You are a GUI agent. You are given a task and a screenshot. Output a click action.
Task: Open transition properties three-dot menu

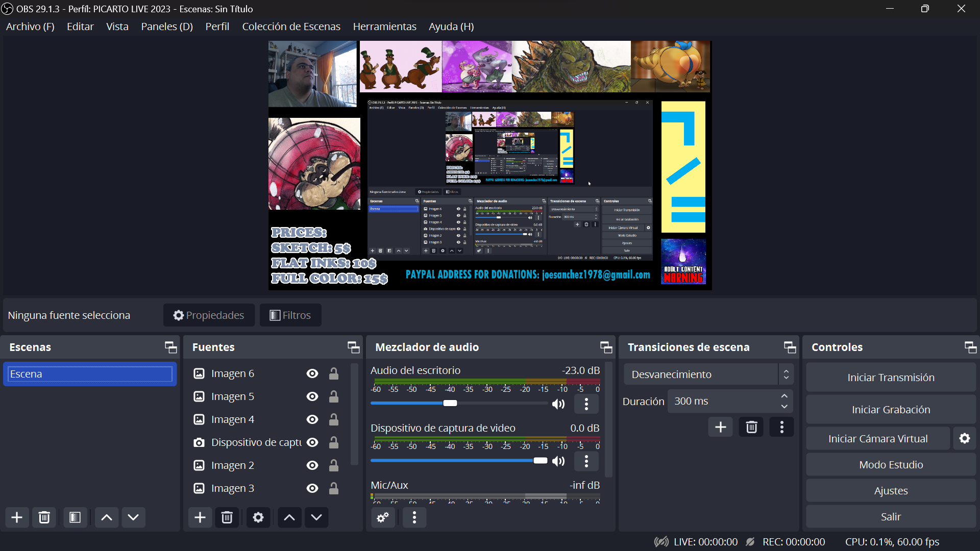pos(781,427)
